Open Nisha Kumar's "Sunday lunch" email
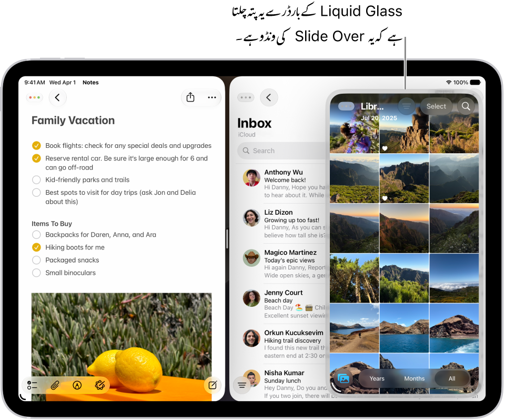 point(284,384)
